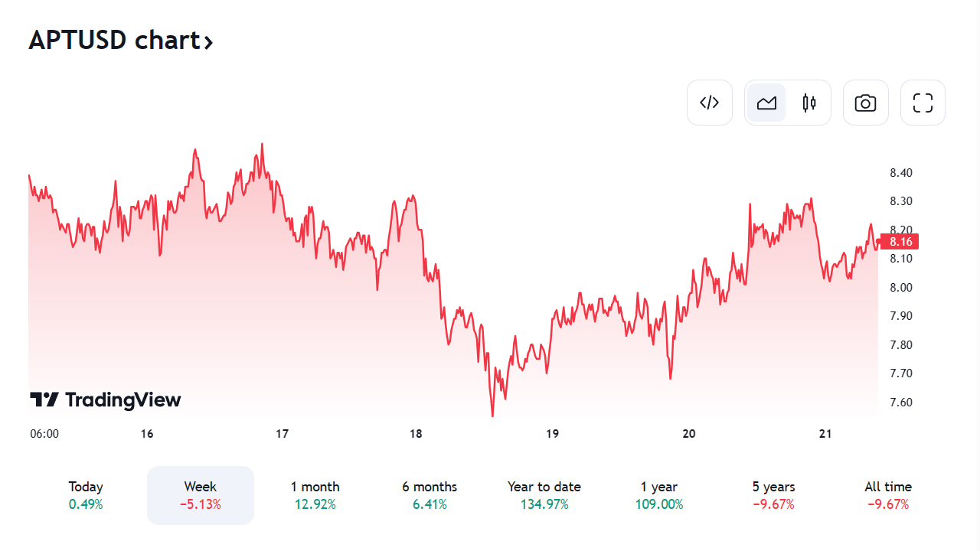Click the 18 date marker on time axis
Screen dimensions: 980x551
(416, 434)
